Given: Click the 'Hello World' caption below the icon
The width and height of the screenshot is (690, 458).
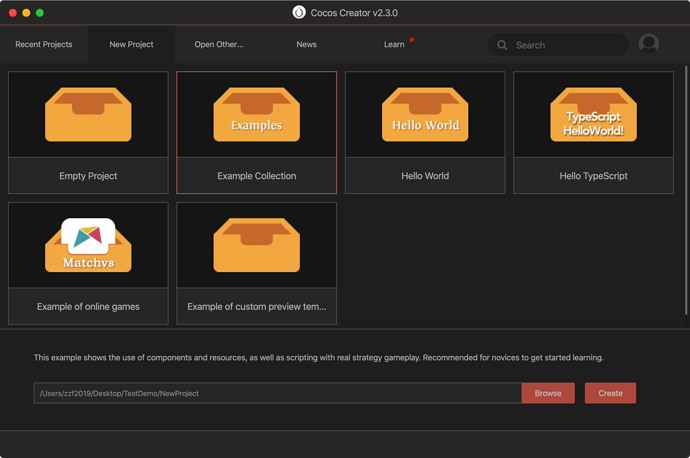Looking at the screenshot, I should pyautogui.click(x=425, y=176).
